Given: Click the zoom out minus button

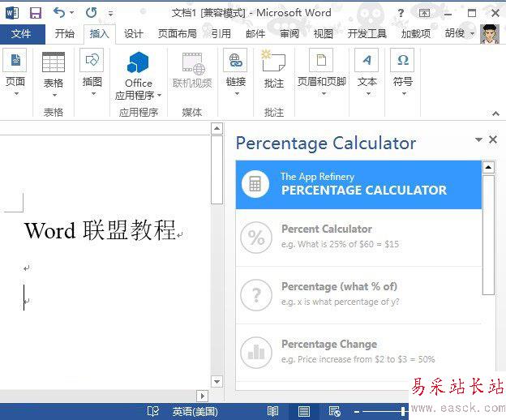Looking at the screenshot, I should tap(357, 412).
